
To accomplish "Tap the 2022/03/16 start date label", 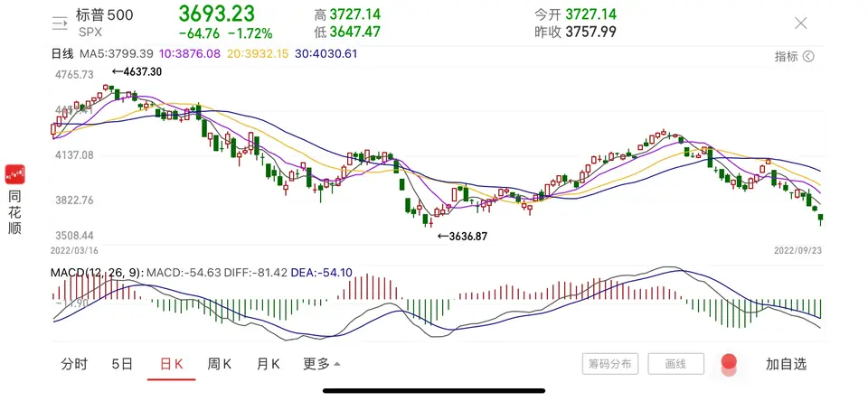I will point(74,250).
